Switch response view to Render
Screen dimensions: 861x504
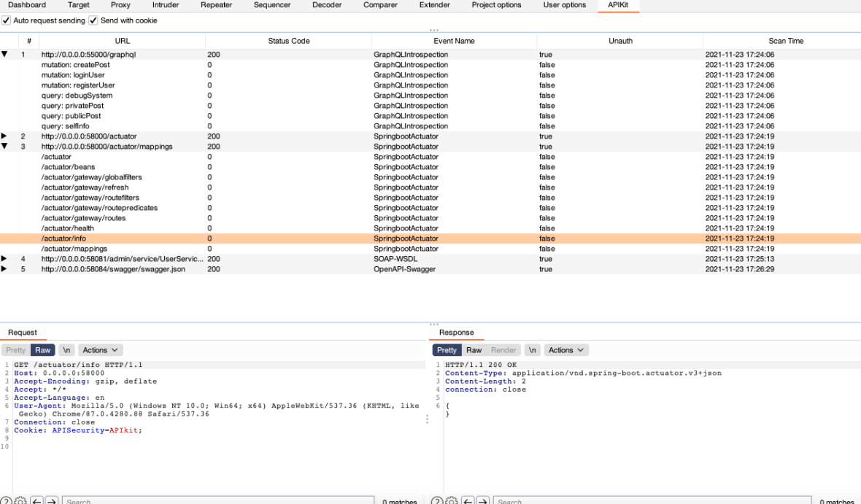503,350
